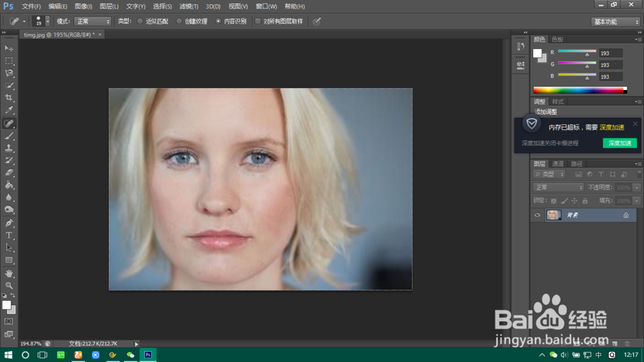The height and width of the screenshot is (362, 644).
Task: Open the layer blend mode dropdown
Action: click(558, 187)
